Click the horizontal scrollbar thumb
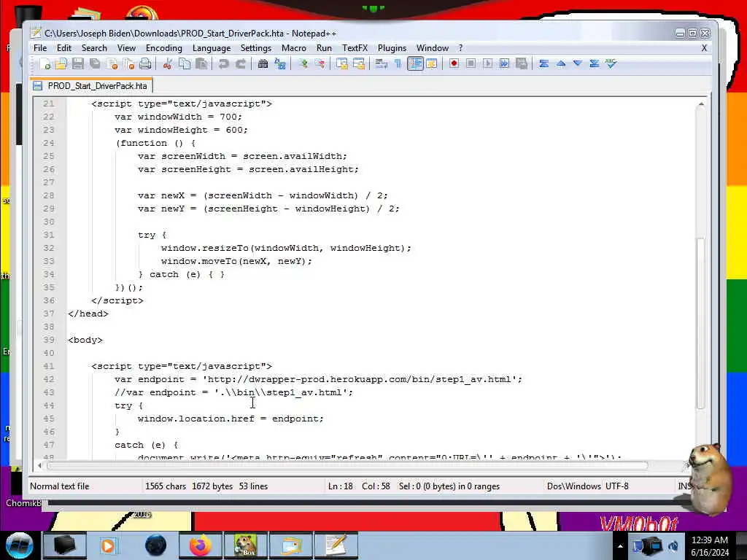 point(347,465)
